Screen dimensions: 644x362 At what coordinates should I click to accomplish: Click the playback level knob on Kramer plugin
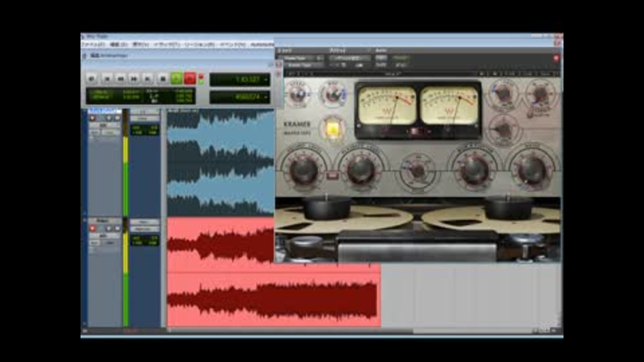361,170
